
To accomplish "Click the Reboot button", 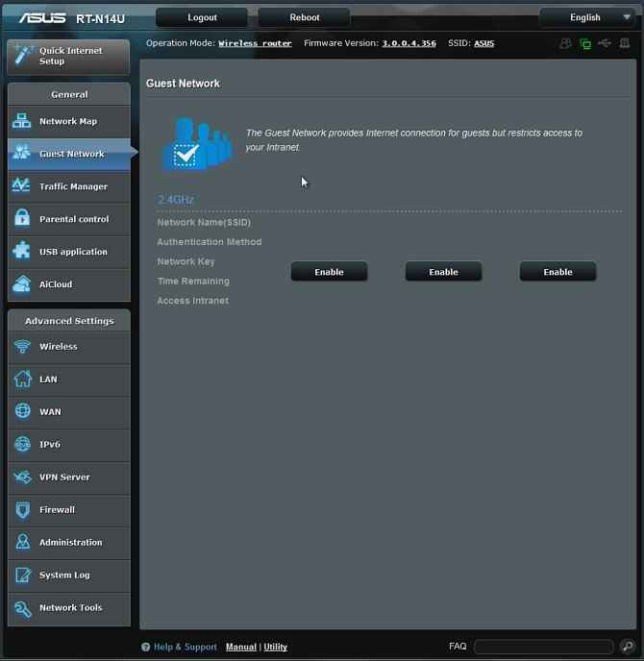I will pos(304,17).
